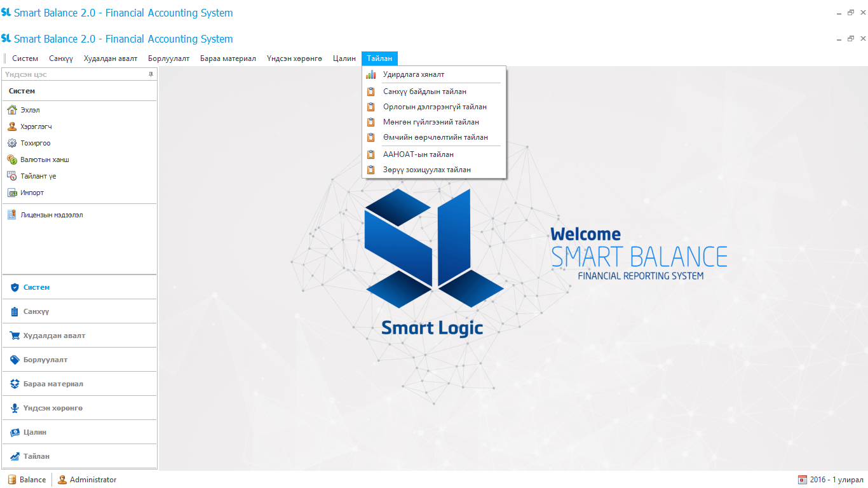
Task: Choose Өмчийн өөрчлөлтийн тайлан menu entry
Action: pyautogui.click(x=434, y=137)
